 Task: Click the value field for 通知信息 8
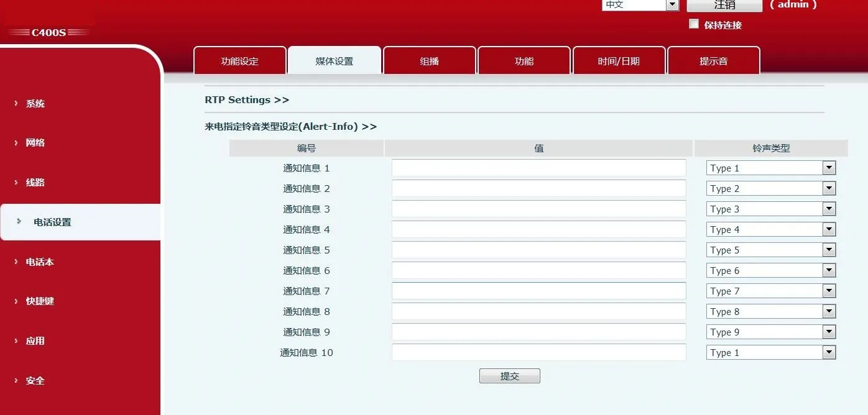coord(538,312)
